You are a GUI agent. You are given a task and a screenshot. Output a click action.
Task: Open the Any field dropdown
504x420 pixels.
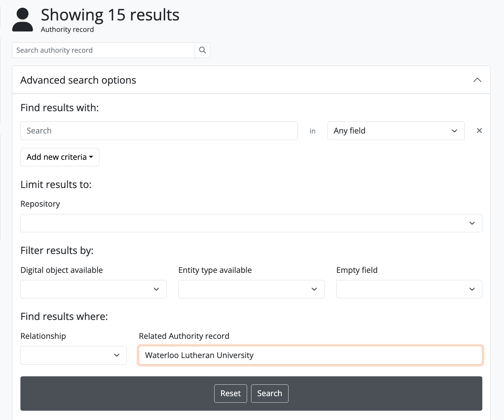tap(396, 131)
